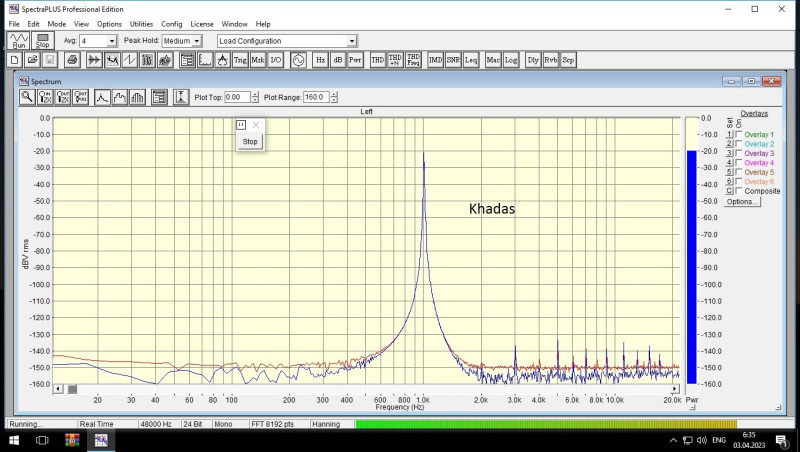Select the bar graph plot style icon
Viewport: 800px width, 452px height.
137,97
